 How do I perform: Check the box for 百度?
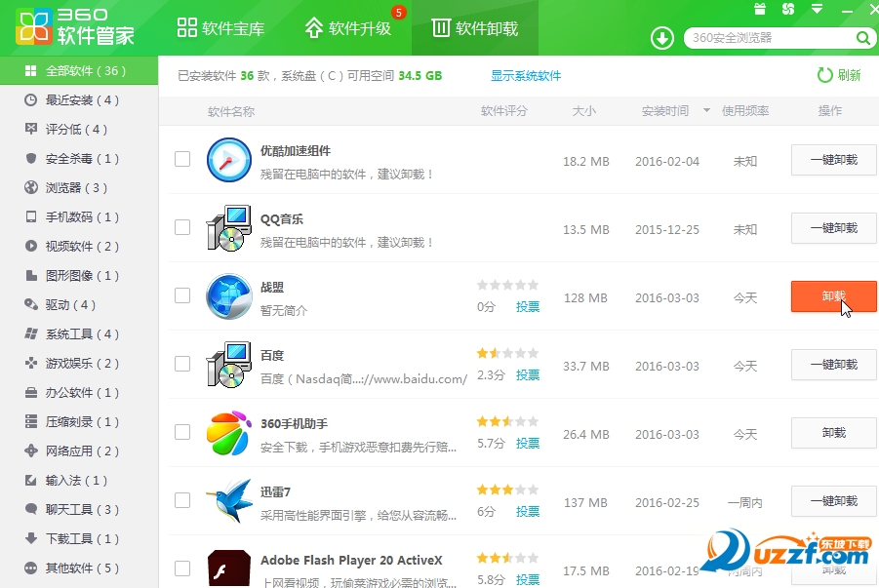click(182, 364)
